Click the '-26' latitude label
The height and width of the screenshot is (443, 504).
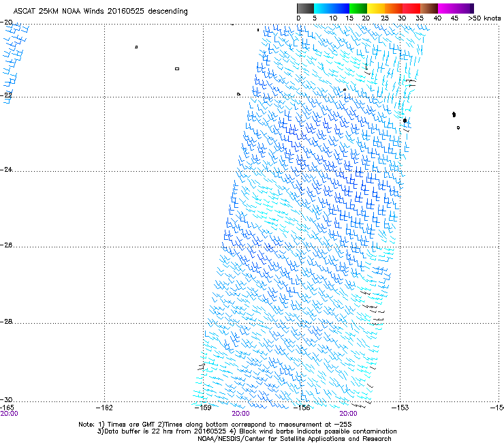point(6,245)
